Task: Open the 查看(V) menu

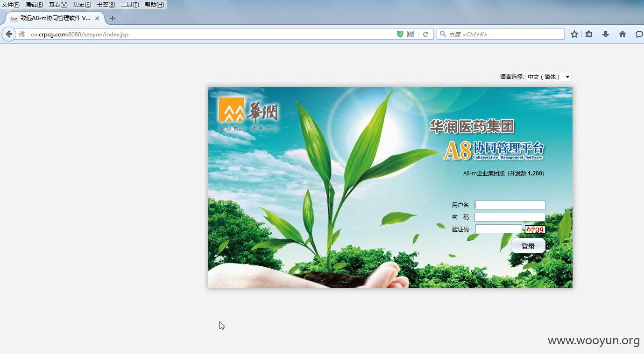Action: [58, 5]
